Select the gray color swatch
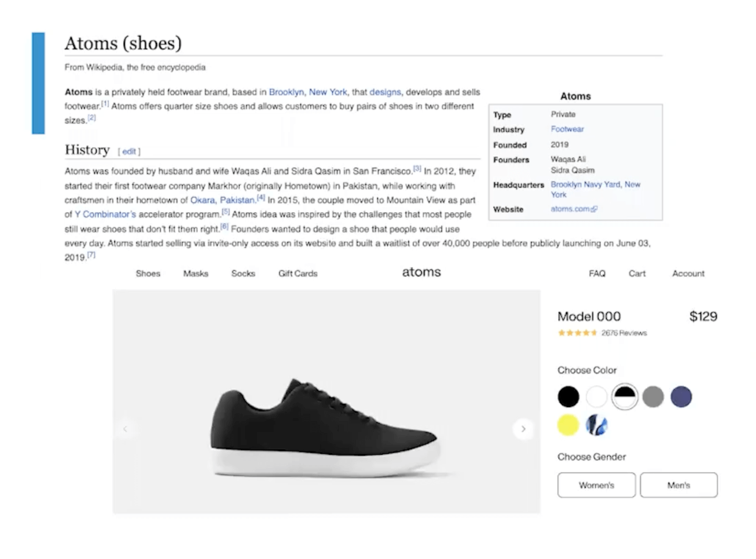The image size is (756, 559). [x=653, y=397]
